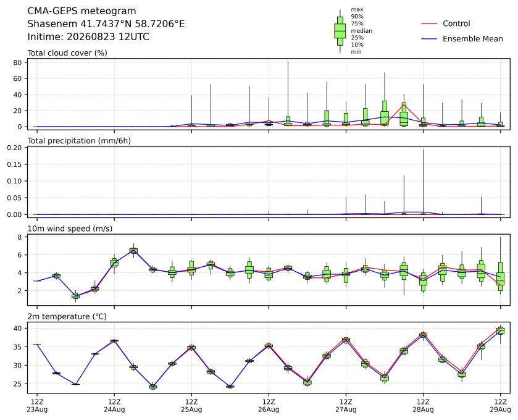Click the 'Control' legend label
The image size is (518, 420).
point(456,23)
